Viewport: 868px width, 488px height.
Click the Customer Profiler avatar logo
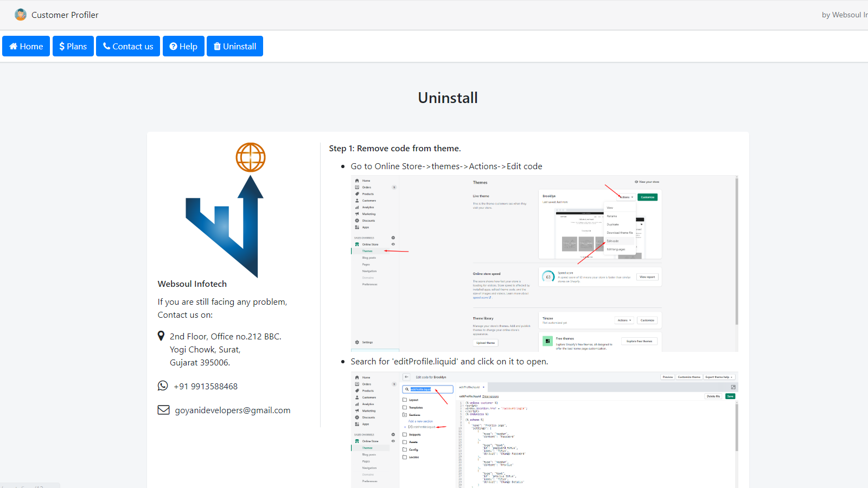(20, 15)
